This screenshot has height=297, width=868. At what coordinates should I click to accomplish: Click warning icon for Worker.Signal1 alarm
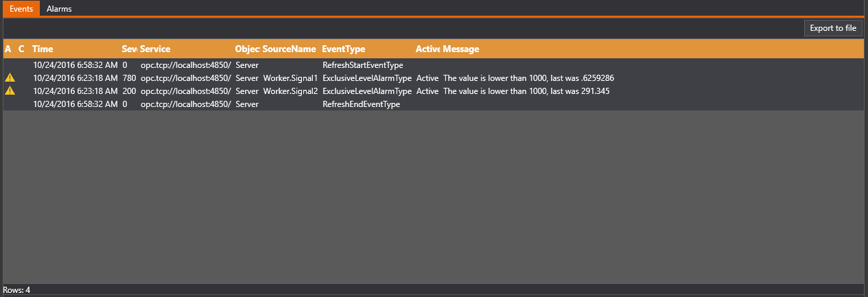(x=10, y=78)
